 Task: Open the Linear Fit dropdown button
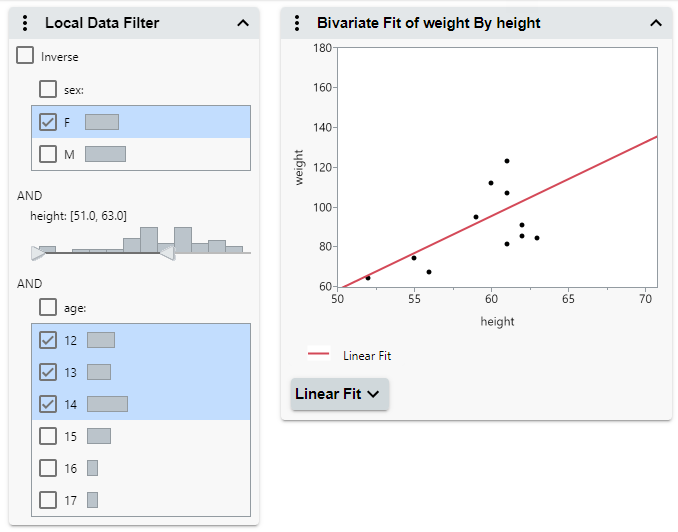pos(339,394)
